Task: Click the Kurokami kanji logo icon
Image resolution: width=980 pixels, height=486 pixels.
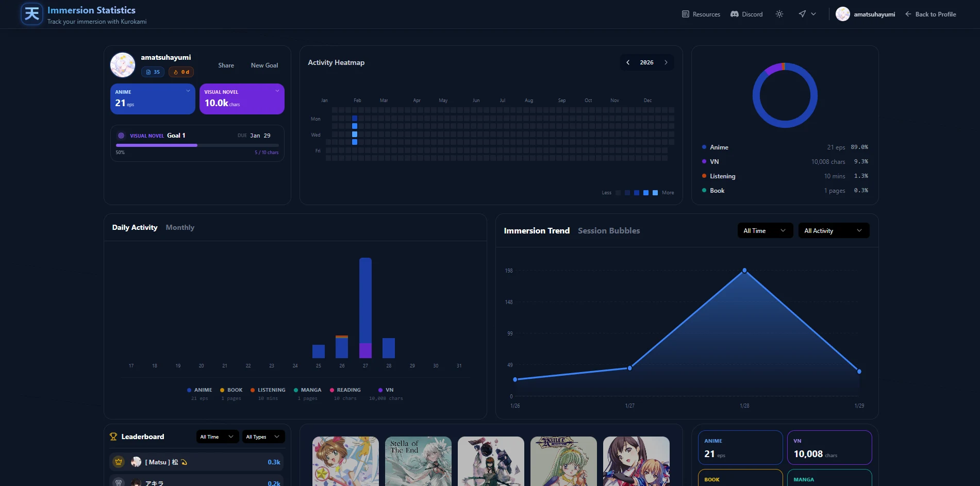Action: point(31,14)
